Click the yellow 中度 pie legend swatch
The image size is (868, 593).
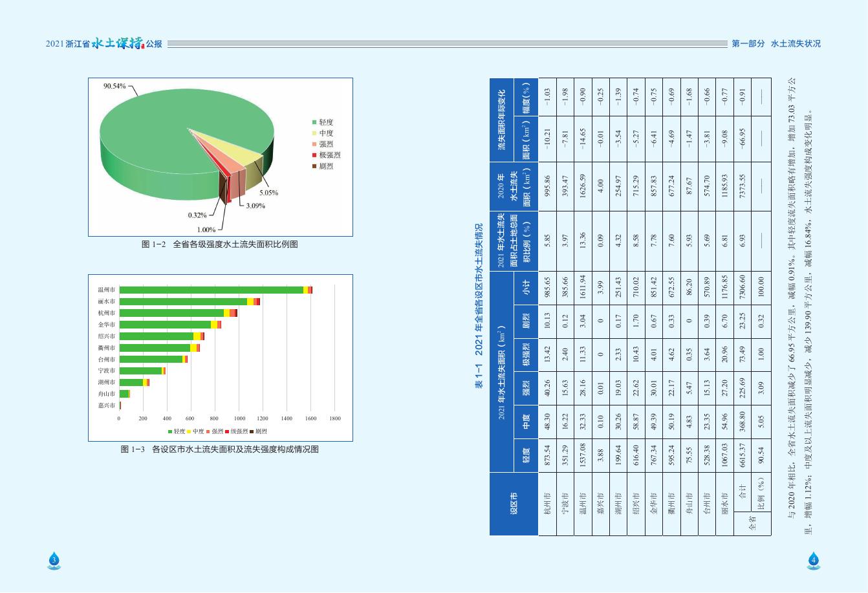(x=314, y=133)
